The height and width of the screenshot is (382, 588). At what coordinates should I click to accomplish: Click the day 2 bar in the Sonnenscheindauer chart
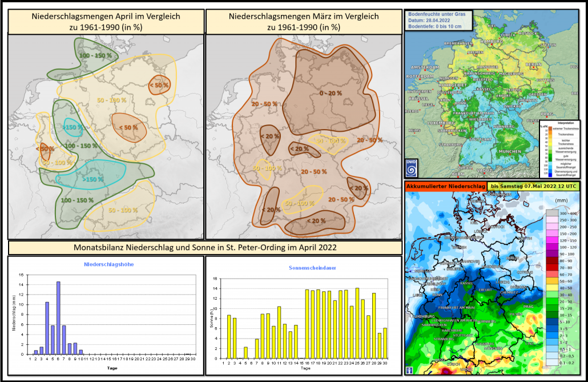pos(229,336)
